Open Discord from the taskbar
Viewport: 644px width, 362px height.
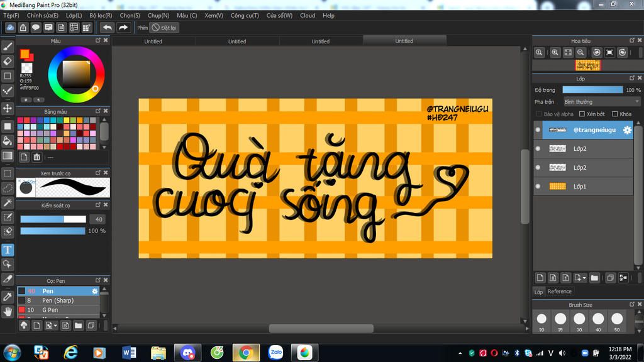coord(187,353)
